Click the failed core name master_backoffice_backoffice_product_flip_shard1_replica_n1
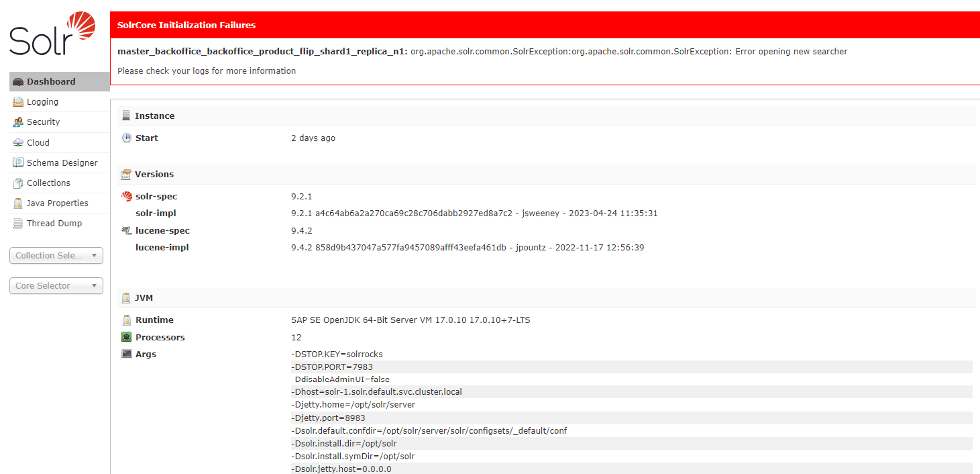The height and width of the screenshot is (474, 980). [x=262, y=51]
